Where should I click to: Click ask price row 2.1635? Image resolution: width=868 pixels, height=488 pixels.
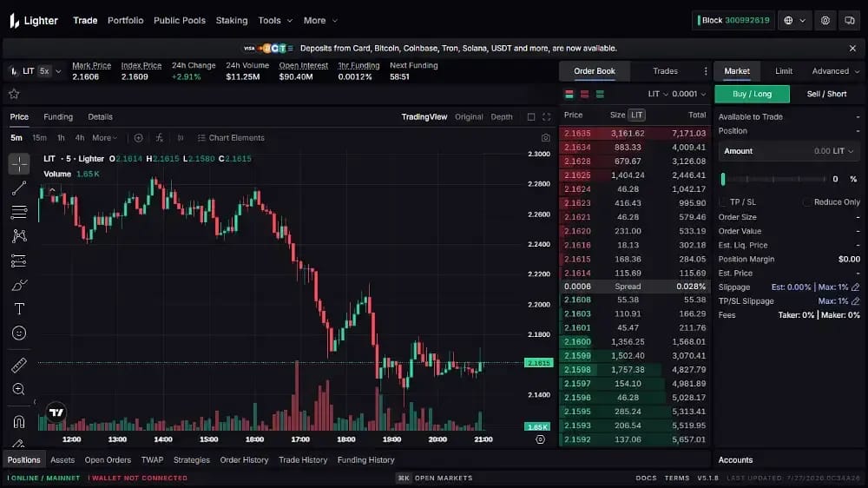pos(635,134)
